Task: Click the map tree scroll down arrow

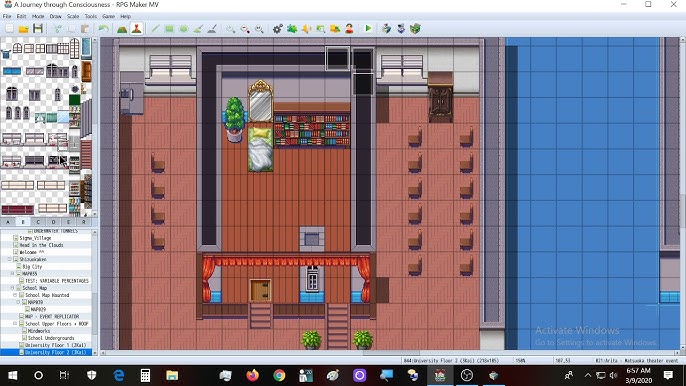Action: pyautogui.click(x=94, y=353)
